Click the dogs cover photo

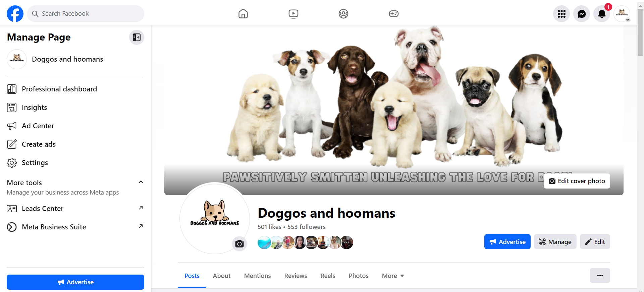(394, 111)
